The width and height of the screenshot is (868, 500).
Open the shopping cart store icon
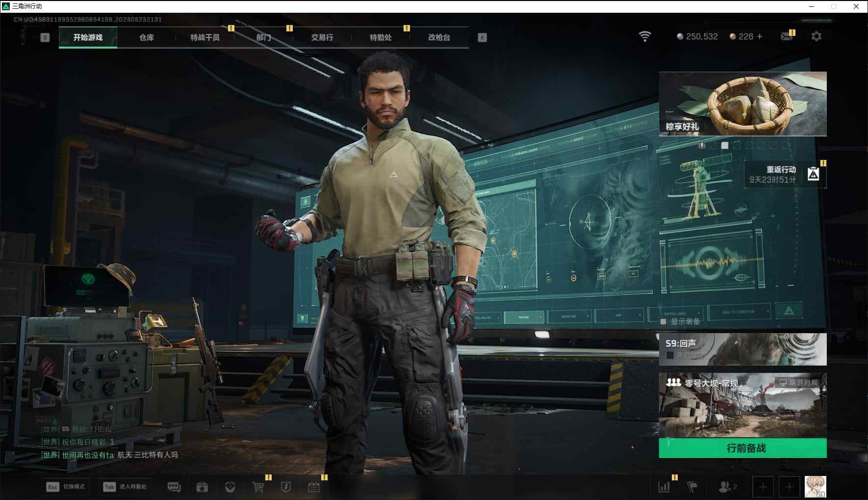pyautogui.click(x=258, y=487)
